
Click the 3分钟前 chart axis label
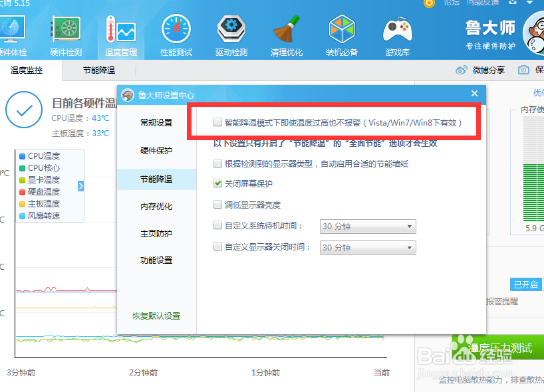point(21,373)
